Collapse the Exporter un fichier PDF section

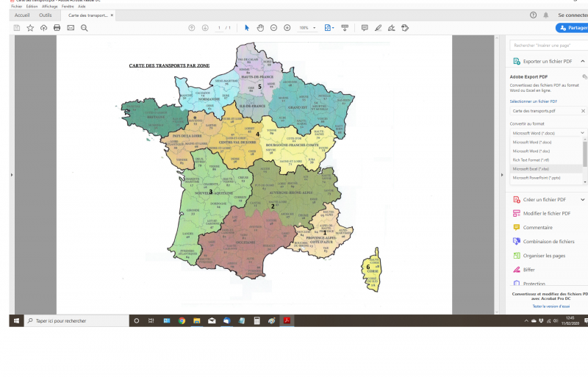click(x=584, y=61)
